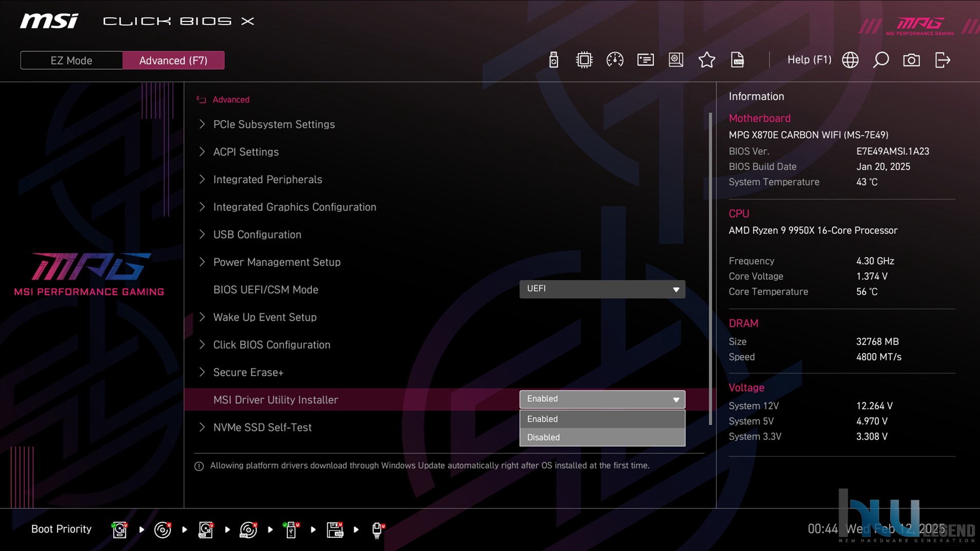The height and width of the screenshot is (551, 980).
Task: Open the LOG file icon
Action: pos(737,60)
